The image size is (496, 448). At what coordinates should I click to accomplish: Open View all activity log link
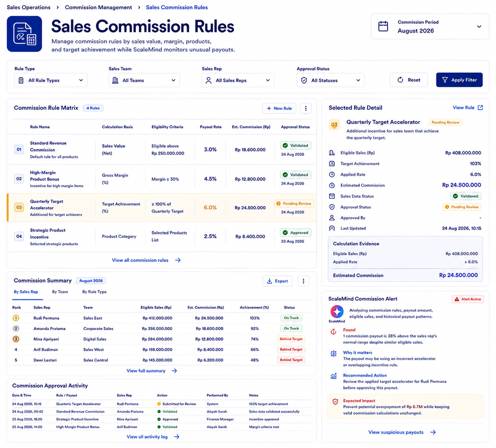click(x=153, y=437)
